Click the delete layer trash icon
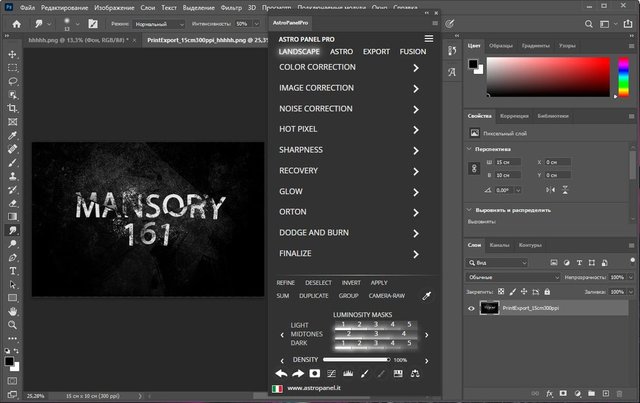 click(619, 394)
